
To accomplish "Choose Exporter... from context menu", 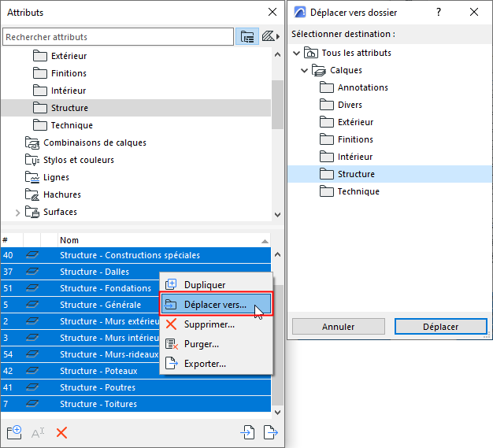I will pyautogui.click(x=216, y=364).
